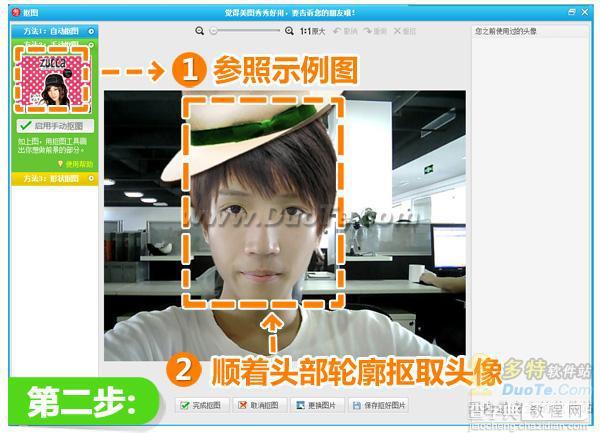Select the 1:1 原大 original size option
The height and width of the screenshot is (433, 600).
[312, 31]
